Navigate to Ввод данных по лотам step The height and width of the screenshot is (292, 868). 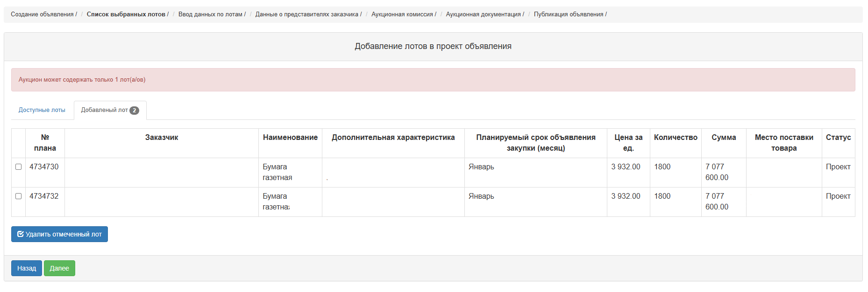210,14
